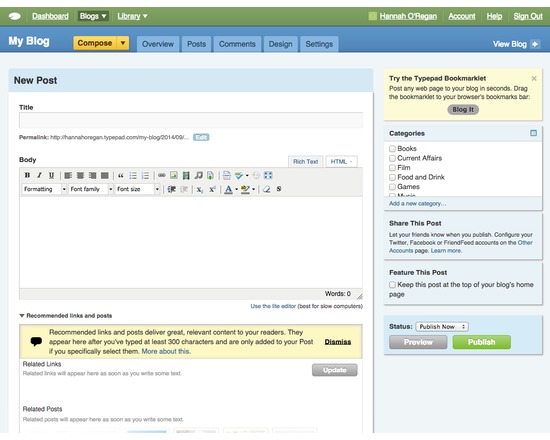This screenshot has height=440, width=550.
Task: Click the Typepad logo icon
Action: coord(14,16)
